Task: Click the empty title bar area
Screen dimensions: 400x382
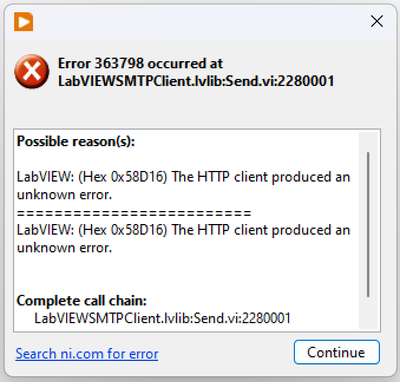Action: 200,22
